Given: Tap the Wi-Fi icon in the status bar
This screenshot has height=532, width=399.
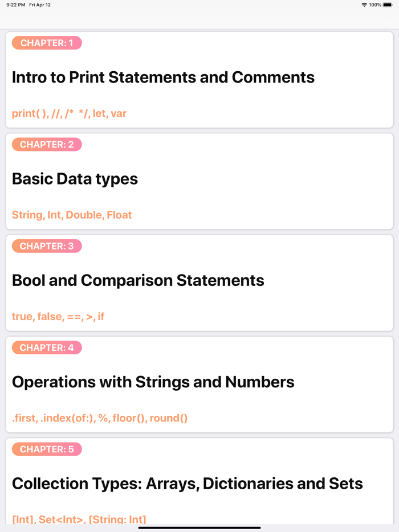Looking at the screenshot, I should pyautogui.click(x=364, y=4).
